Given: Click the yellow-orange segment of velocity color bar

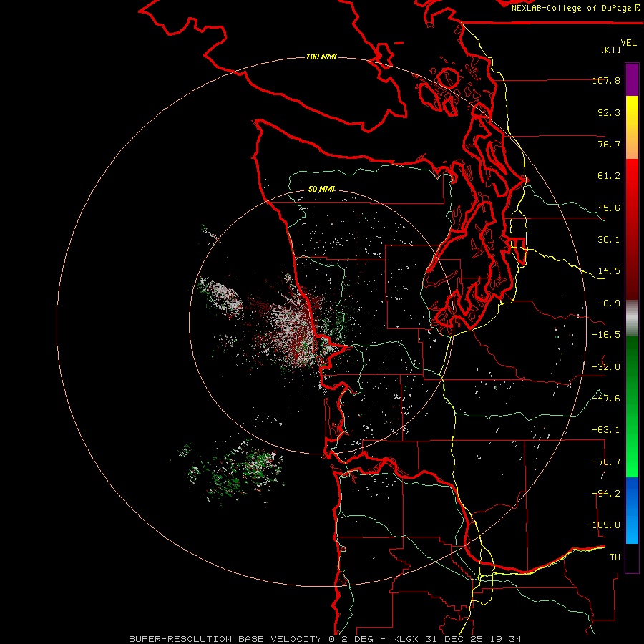Looking at the screenshot, I should (x=632, y=127).
